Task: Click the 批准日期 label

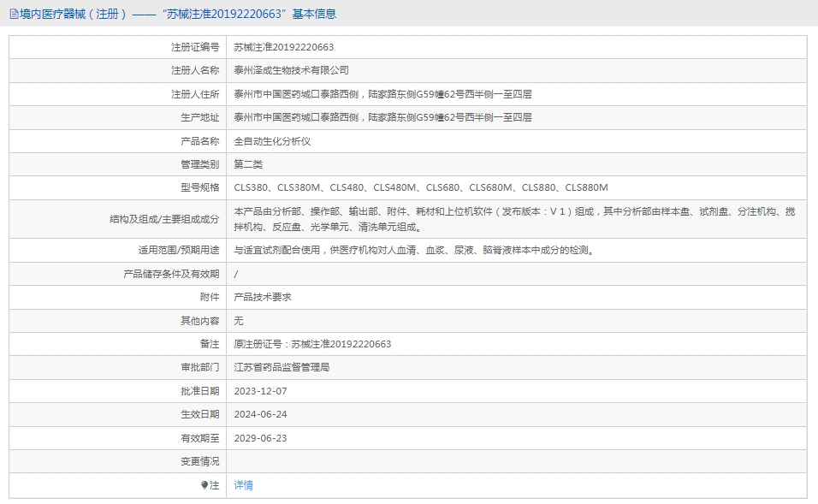Action: [200, 391]
